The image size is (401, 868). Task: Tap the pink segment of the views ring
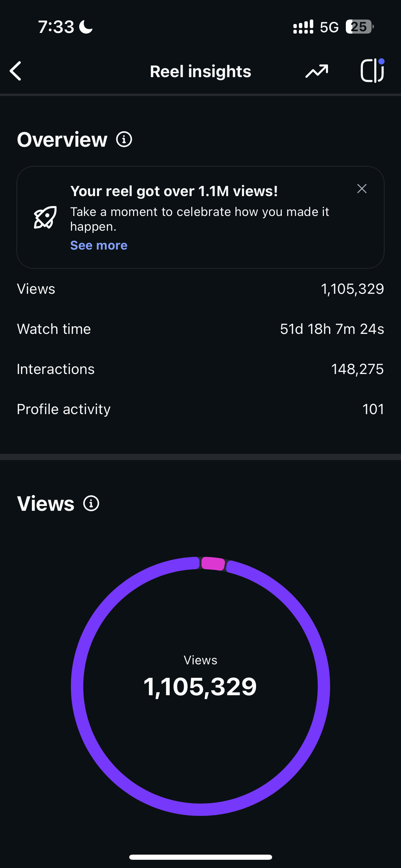213,564
